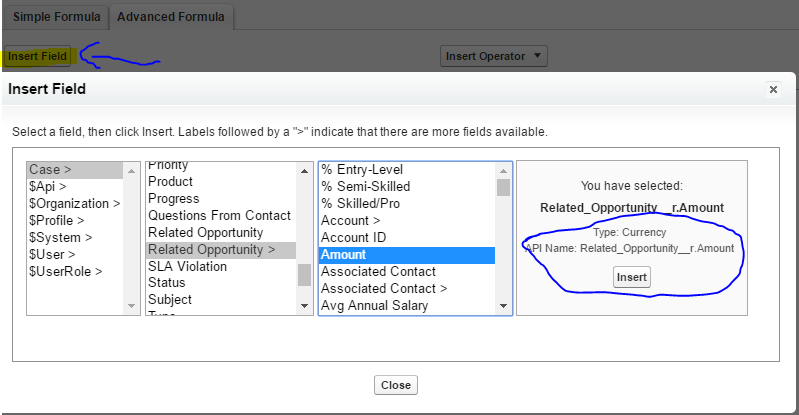Select the Advanced Formula tab

[172, 17]
